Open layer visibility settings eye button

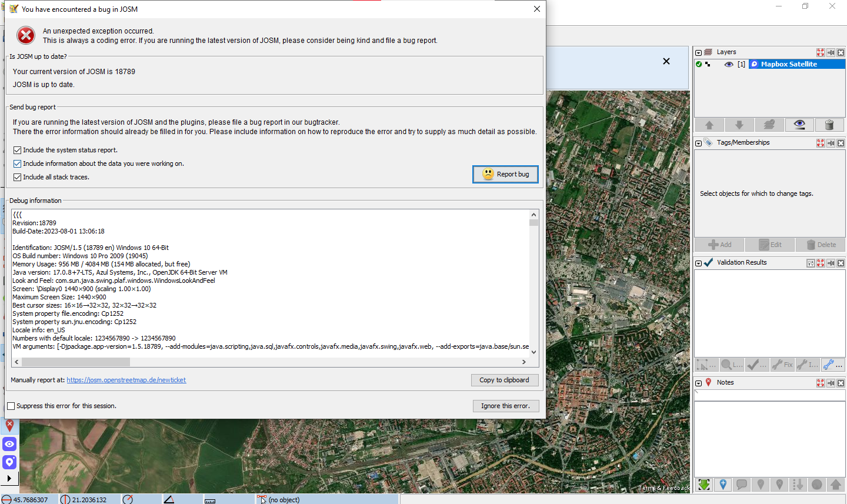(x=799, y=125)
